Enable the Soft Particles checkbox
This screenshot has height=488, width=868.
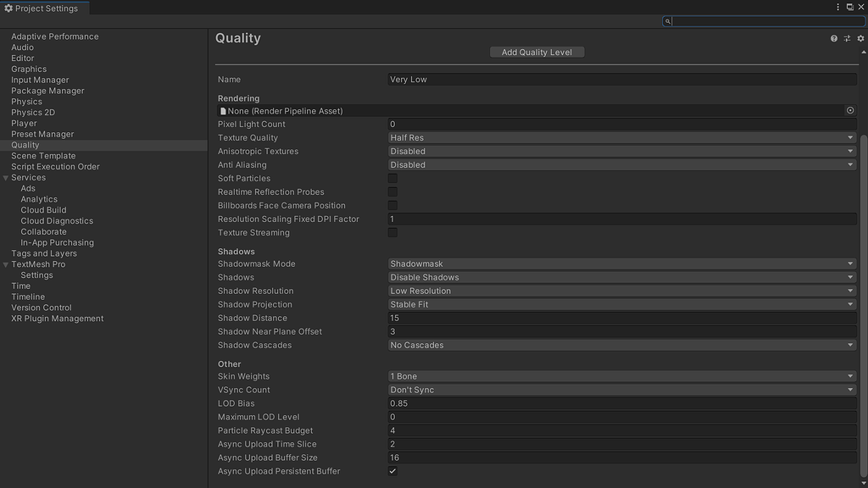392,179
